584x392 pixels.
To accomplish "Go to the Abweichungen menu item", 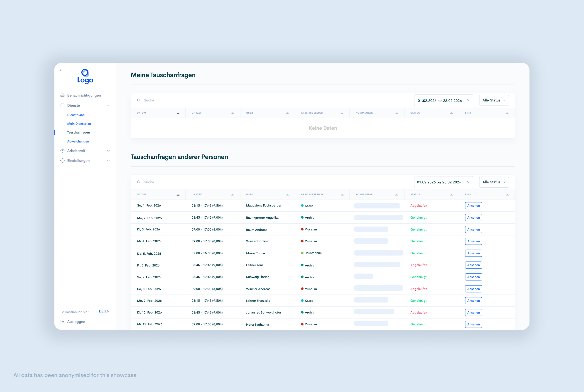I will [78, 142].
